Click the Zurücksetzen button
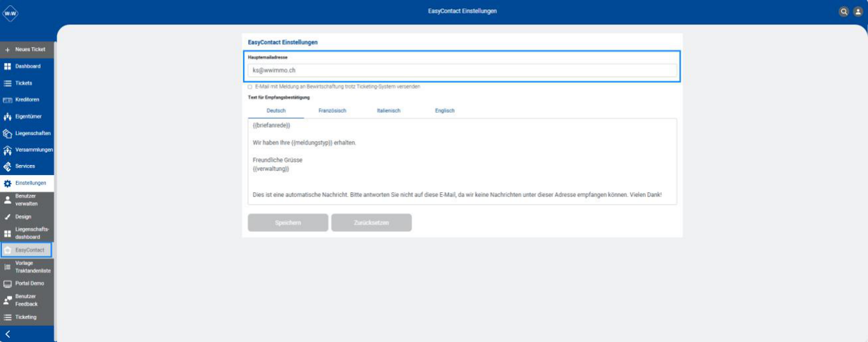 [x=372, y=223]
